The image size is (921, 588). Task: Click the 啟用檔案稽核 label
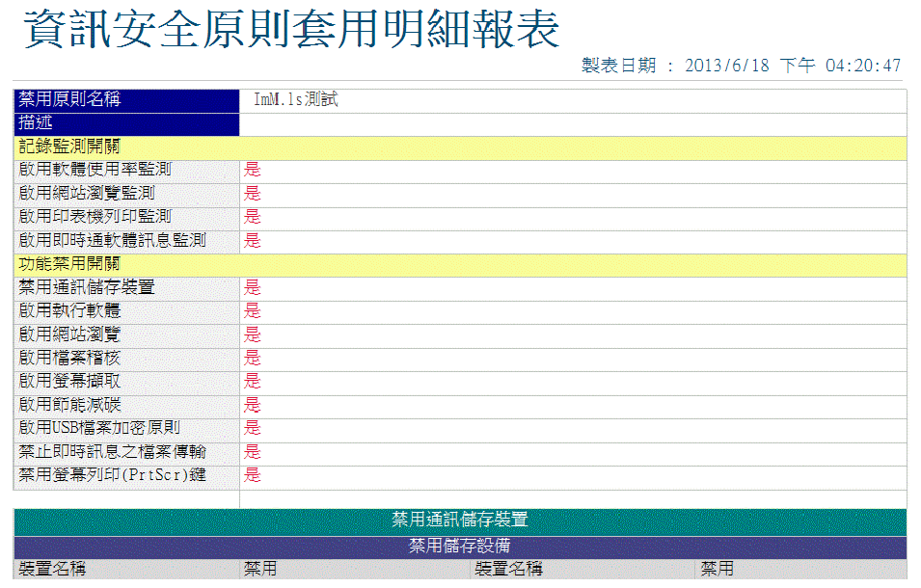click(69, 358)
